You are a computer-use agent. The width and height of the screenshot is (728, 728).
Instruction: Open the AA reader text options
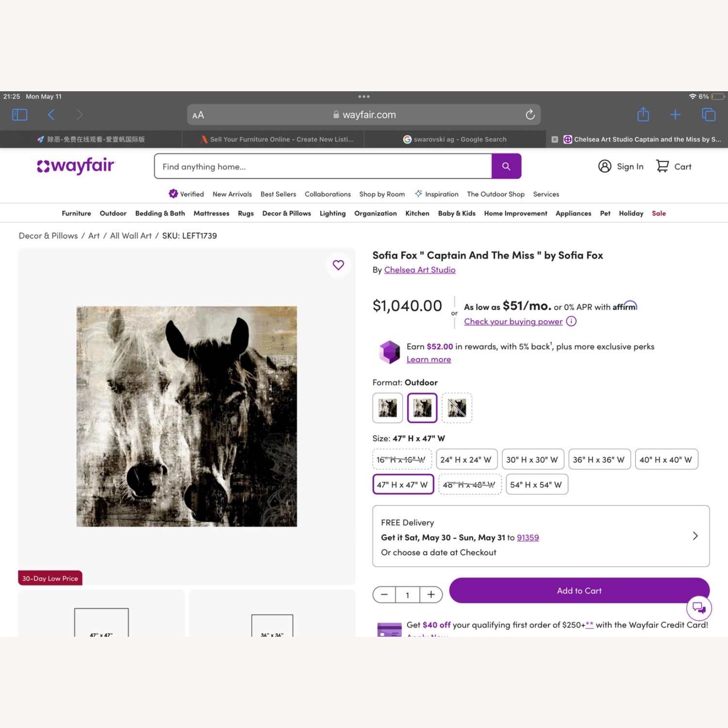[198, 115]
